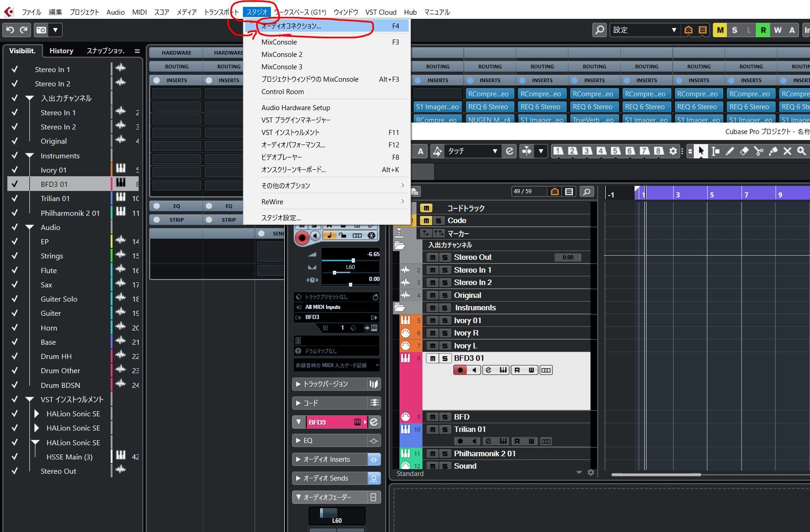Click the track settings gear near Standard

coord(591,473)
